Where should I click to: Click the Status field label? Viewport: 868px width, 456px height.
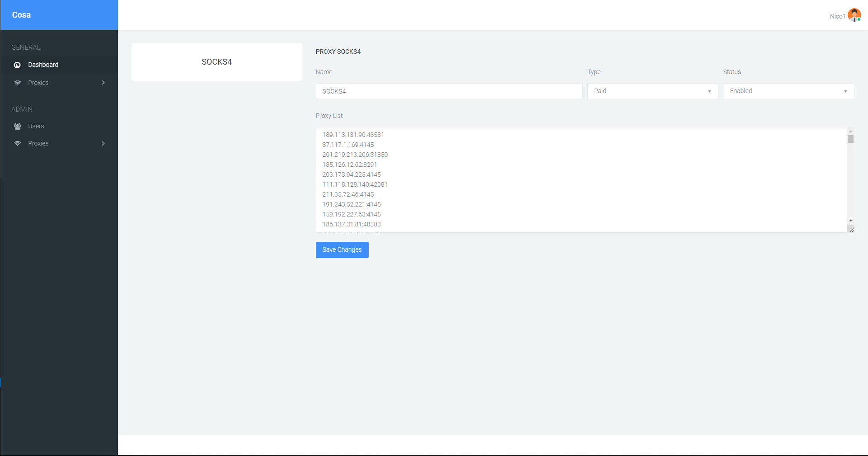732,72
